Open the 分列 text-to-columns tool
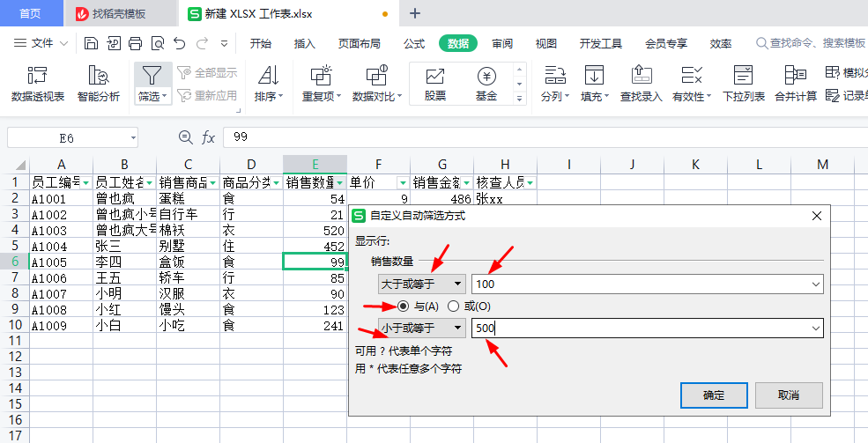Viewport: 868px width, 443px height. coord(554,84)
